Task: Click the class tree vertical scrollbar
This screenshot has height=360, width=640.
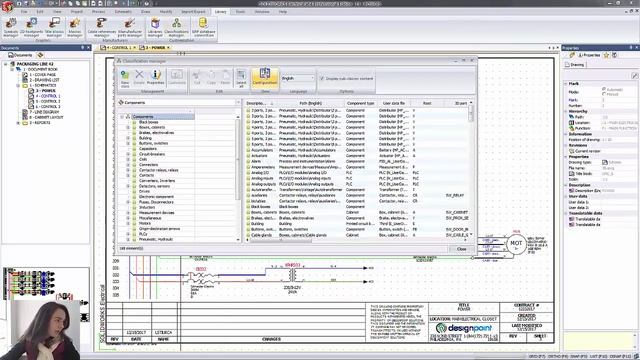Action: point(238,159)
